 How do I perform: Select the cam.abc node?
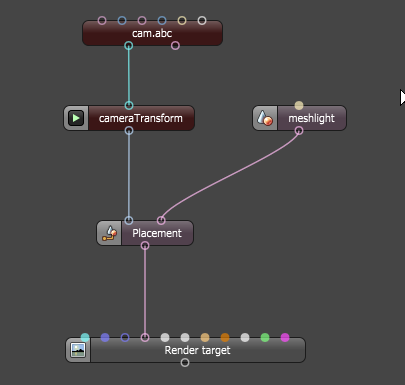pyautogui.click(x=152, y=33)
